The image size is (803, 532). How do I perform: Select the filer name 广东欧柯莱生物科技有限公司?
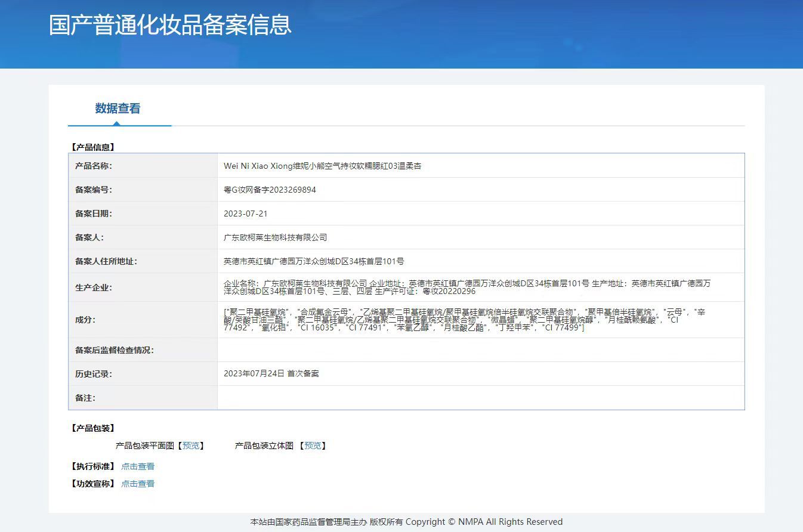point(276,237)
